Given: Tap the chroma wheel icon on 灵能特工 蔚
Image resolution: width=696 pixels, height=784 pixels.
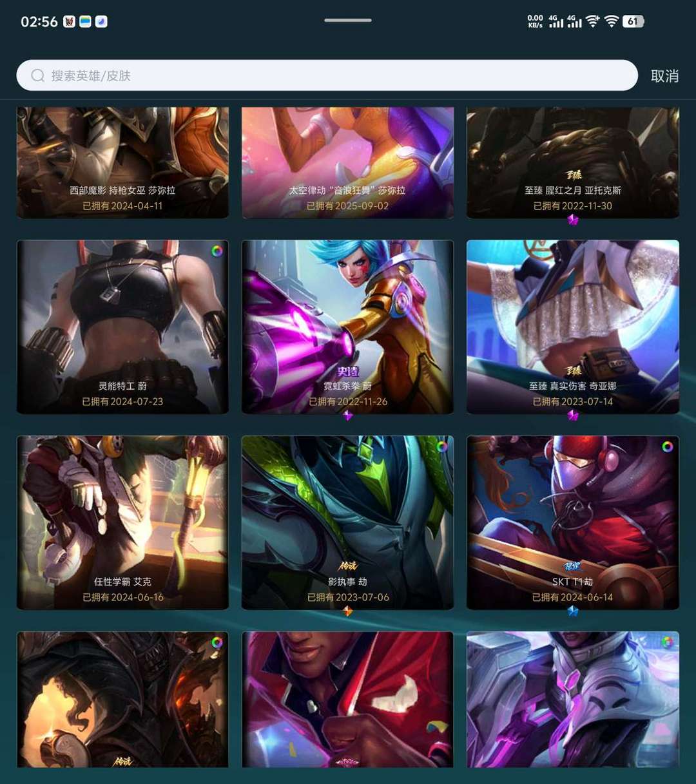Looking at the screenshot, I should tap(217, 251).
